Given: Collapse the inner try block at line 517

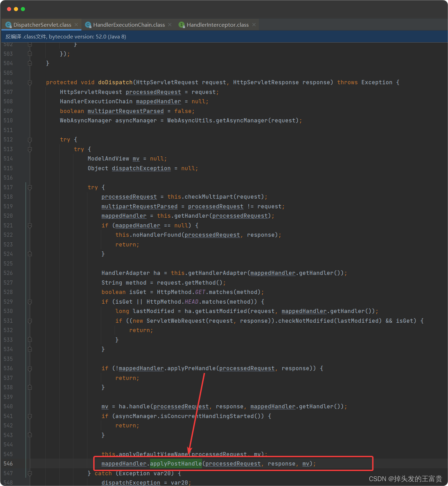Looking at the screenshot, I should 30,188.
